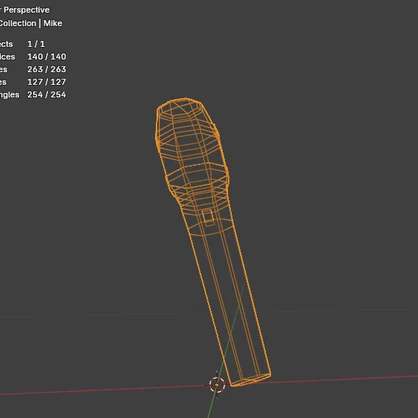
Task: Click the '140 / 140' vertices count
Action: (x=47, y=57)
